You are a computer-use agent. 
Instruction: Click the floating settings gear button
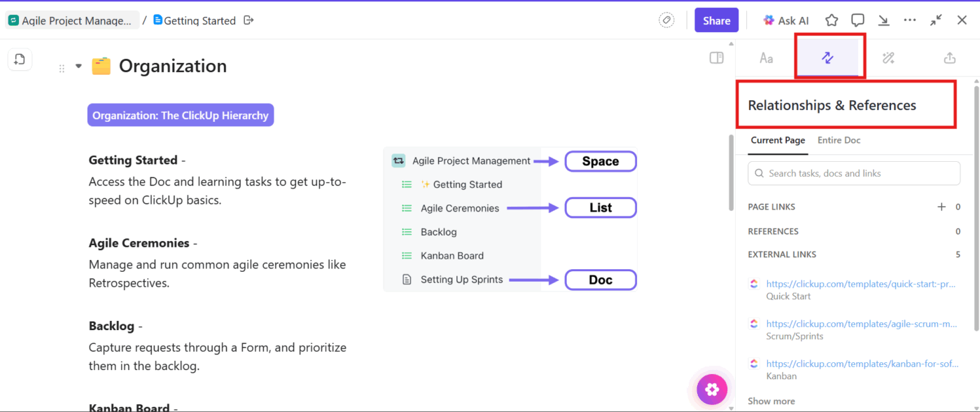coord(711,389)
